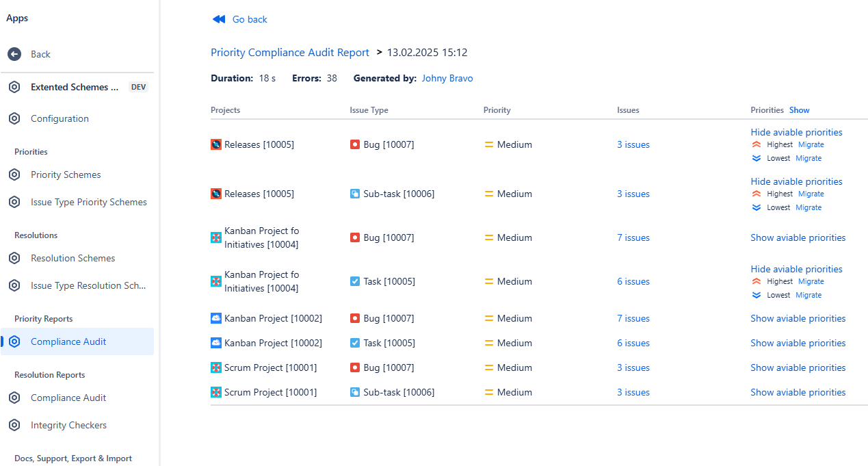Viewport: 868px width, 466px height.
Task: Click Lowest priority icon in Releases Bug row
Action: point(757,158)
